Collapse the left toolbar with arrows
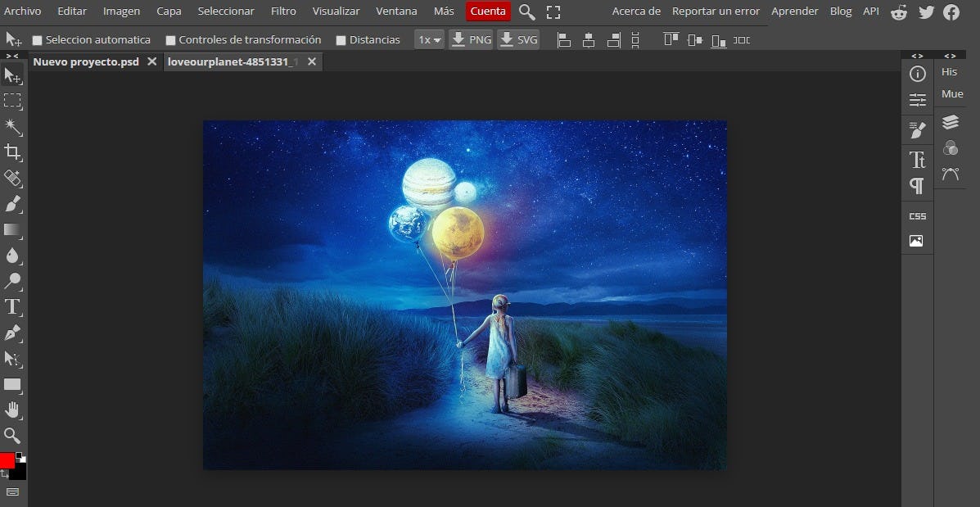 pyautogui.click(x=12, y=56)
